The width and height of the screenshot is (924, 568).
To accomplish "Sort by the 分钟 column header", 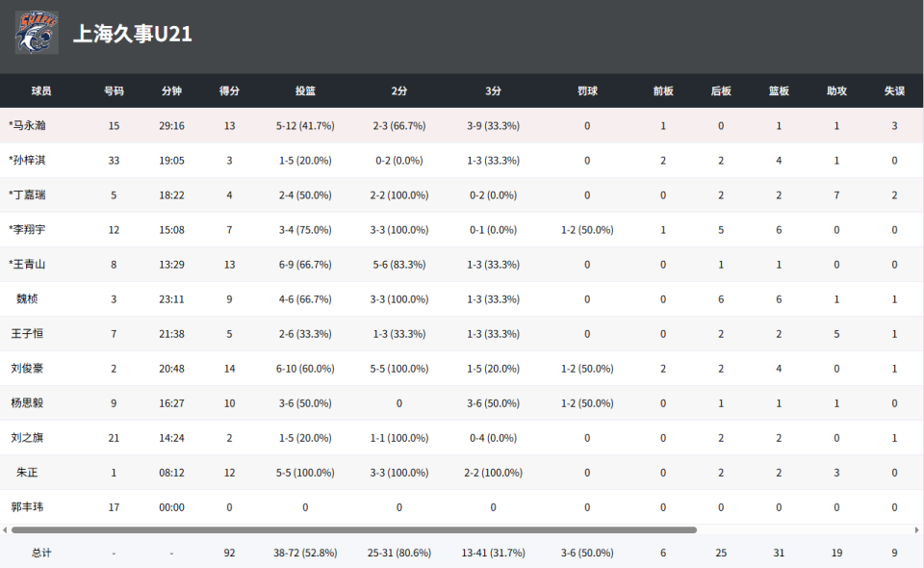I will tap(171, 90).
